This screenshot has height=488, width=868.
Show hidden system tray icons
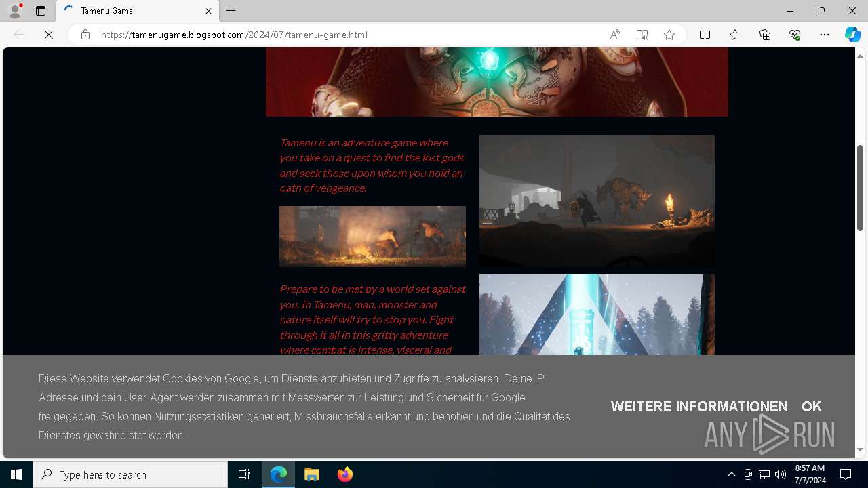[731, 474]
